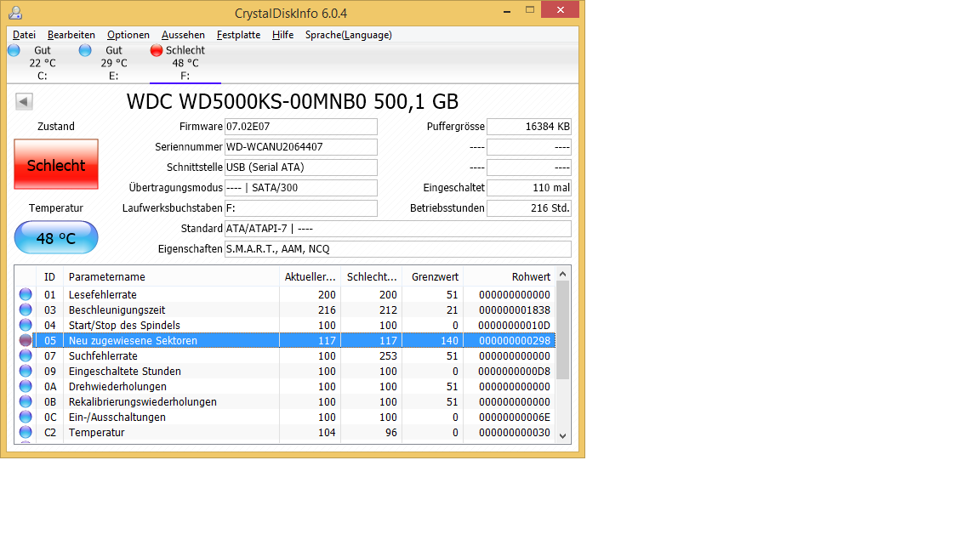Click status orb in Neu zugewiesene Sektoren row
The image size is (980, 551).
coord(26,340)
